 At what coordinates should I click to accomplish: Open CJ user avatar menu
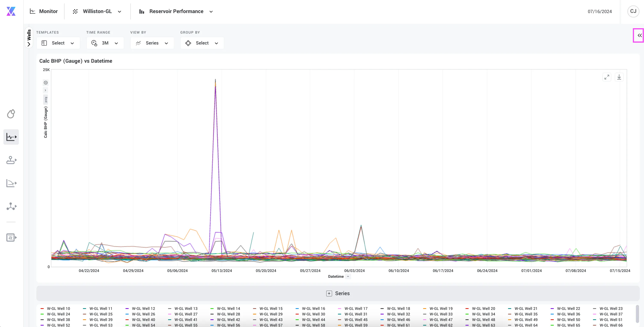pos(633,11)
